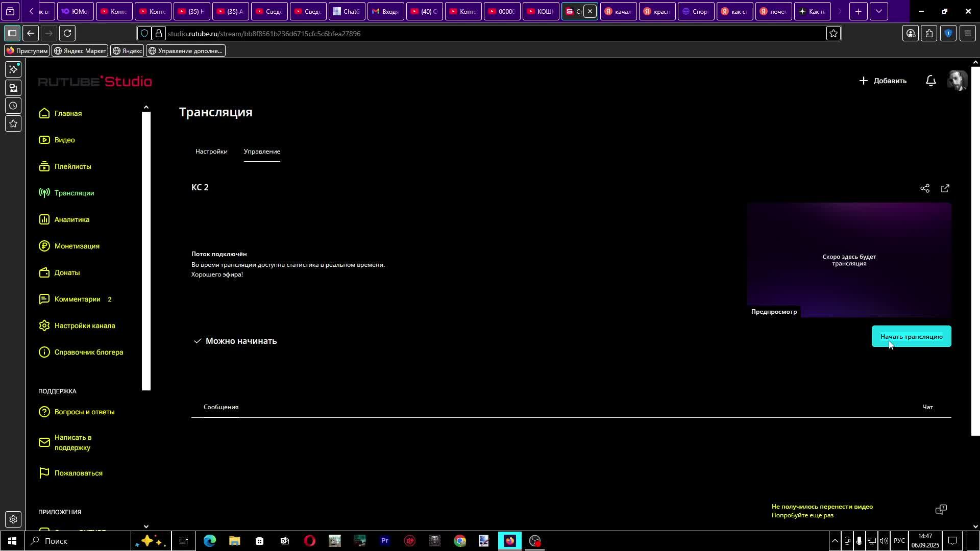Click the Добавить button
The width and height of the screenshot is (980, 551).
click(883, 81)
